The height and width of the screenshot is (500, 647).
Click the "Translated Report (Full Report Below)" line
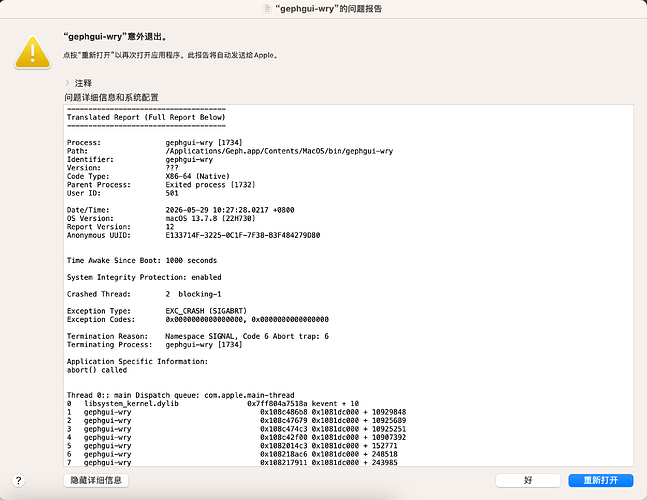(146, 117)
